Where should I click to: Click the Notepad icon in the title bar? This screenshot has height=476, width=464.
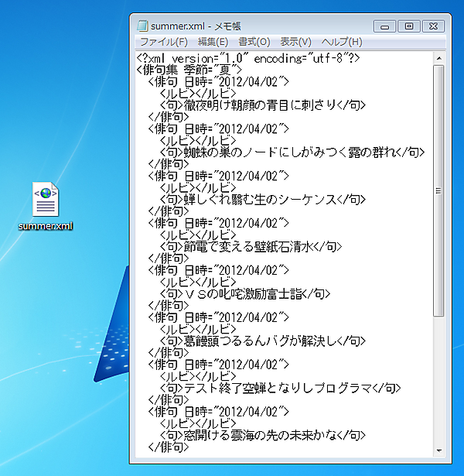(x=142, y=26)
